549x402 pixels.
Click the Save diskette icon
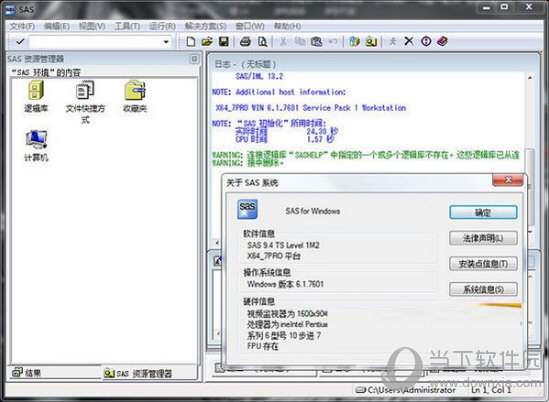[224, 42]
